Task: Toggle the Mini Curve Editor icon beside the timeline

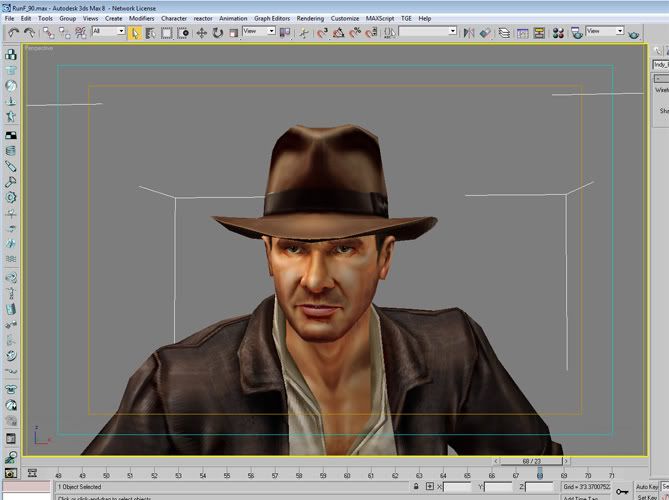Action: [32, 473]
